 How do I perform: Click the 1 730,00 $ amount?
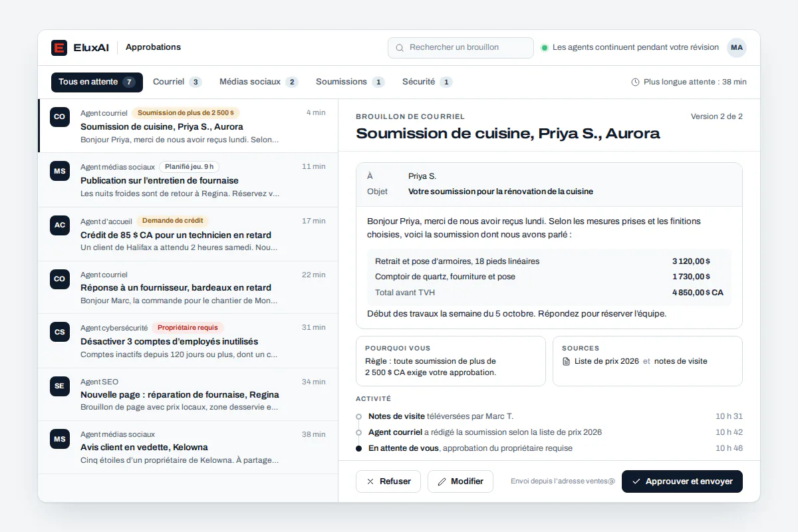(691, 277)
